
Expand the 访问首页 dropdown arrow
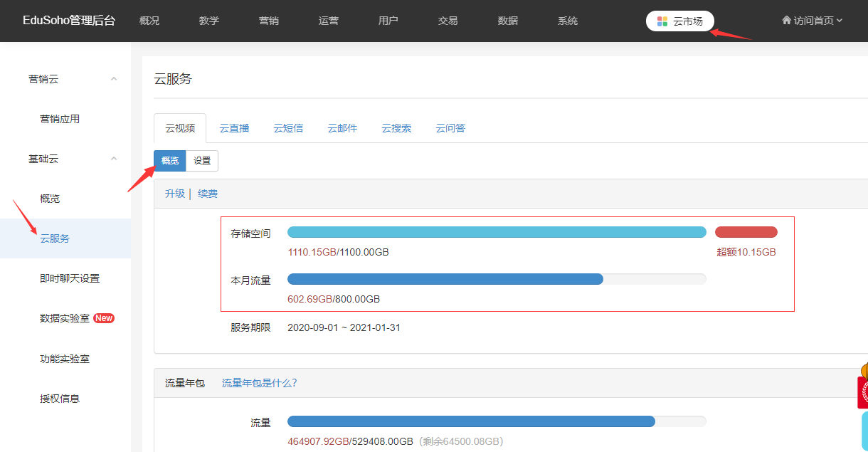pos(840,21)
